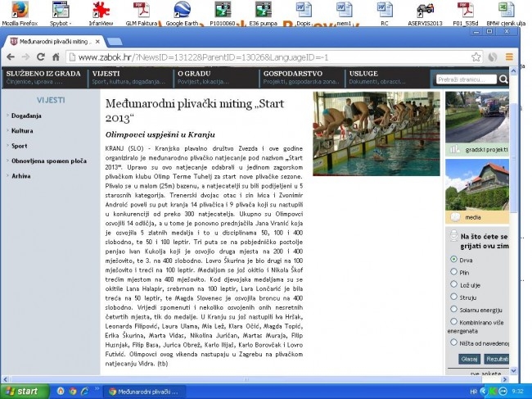
Task: Go to browser home page icon
Action: (56, 57)
